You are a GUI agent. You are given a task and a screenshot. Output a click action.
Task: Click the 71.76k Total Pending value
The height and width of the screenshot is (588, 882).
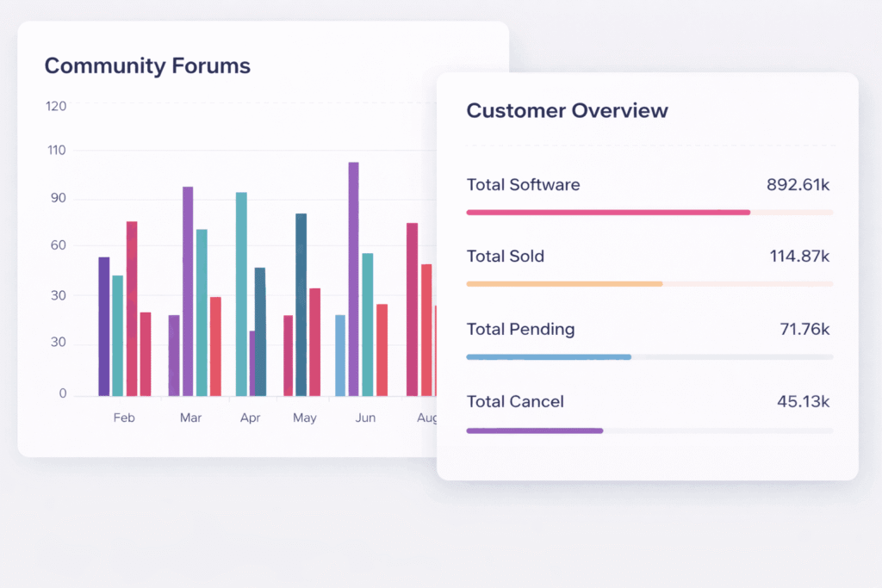click(803, 329)
